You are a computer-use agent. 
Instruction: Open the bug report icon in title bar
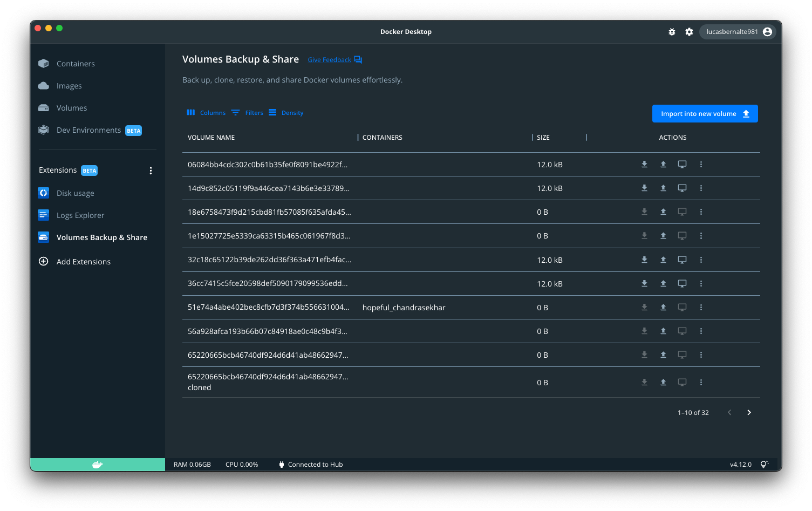pos(672,32)
